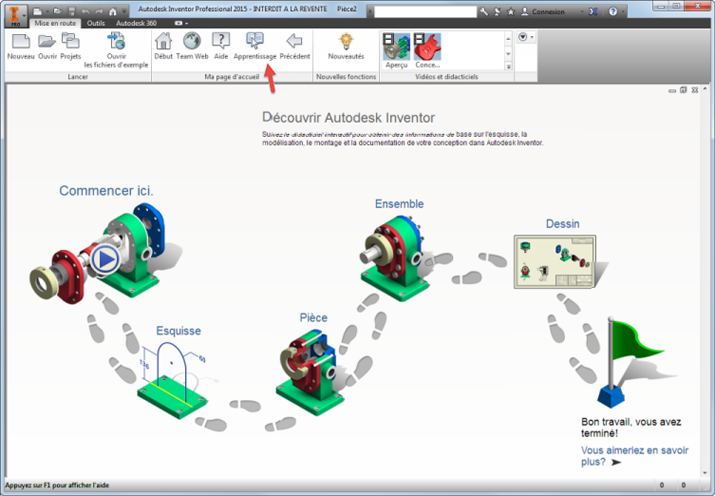Click the search input field in title bar
This screenshot has width=715, height=496.
click(x=425, y=12)
